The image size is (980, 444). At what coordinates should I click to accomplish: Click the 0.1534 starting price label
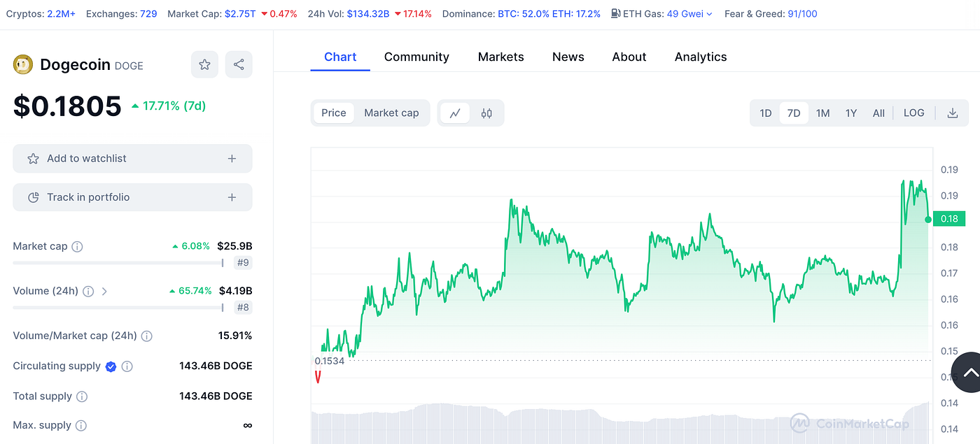[330, 361]
